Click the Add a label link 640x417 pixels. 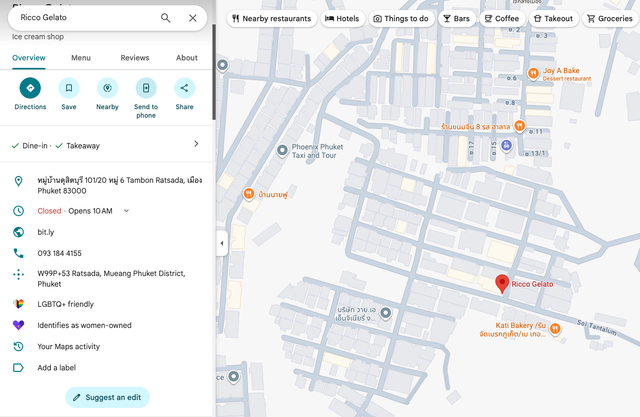(57, 368)
